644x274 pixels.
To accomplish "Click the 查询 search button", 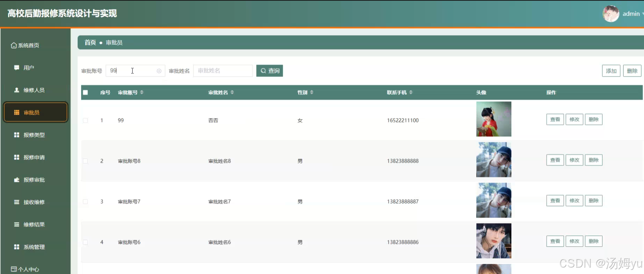I will tap(270, 71).
